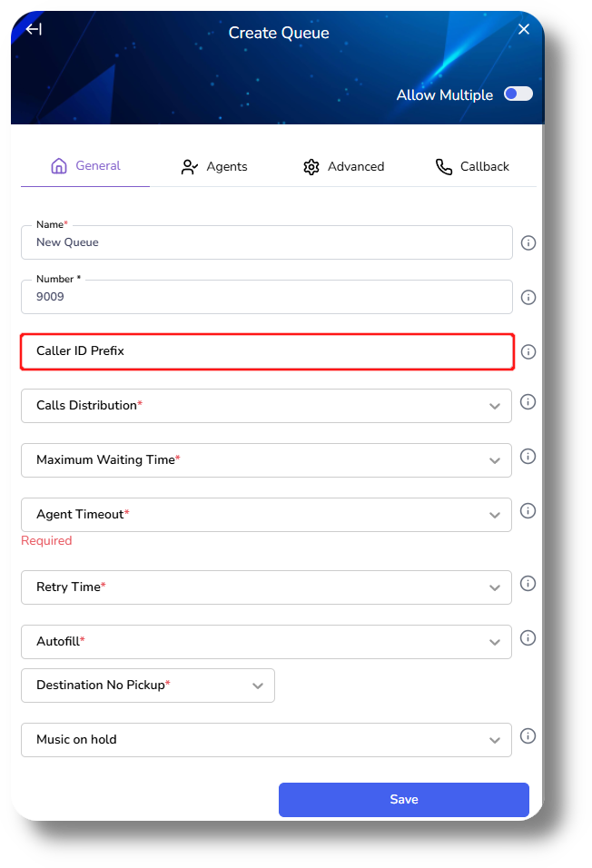The image size is (592, 868).
Task: Click the info icon beside Number field
Action: tap(528, 298)
